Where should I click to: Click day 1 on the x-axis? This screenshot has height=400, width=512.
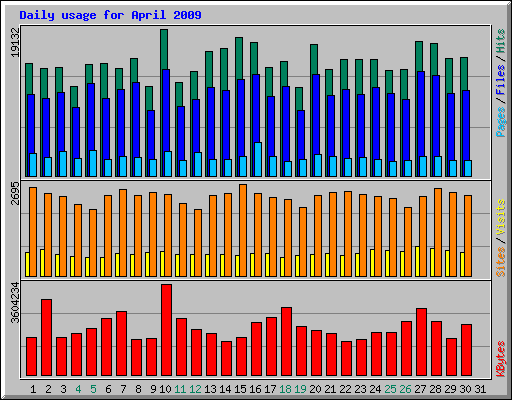click(x=33, y=389)
